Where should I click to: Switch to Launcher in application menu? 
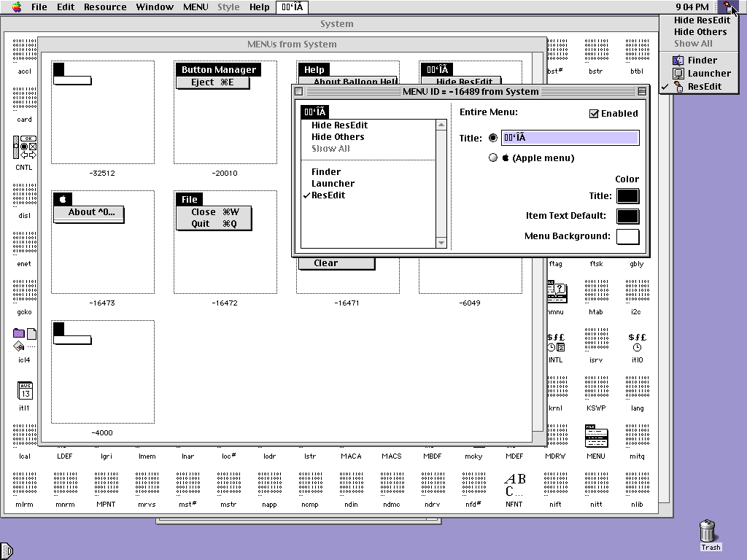(699, 74)
